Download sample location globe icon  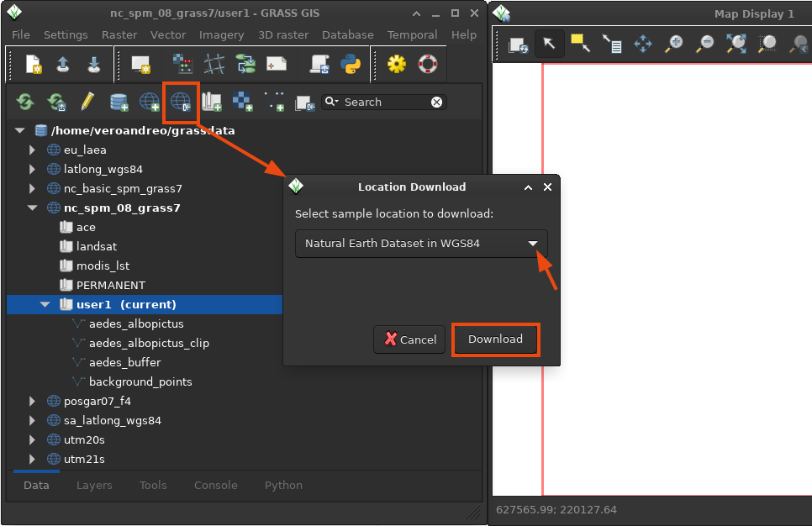[x=182, y=102]
